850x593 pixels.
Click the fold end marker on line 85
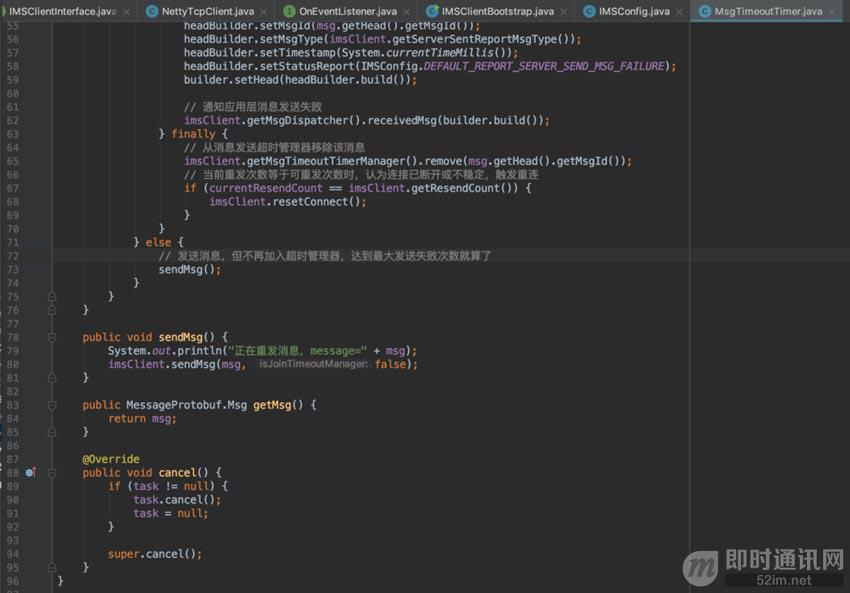[52, 432]
